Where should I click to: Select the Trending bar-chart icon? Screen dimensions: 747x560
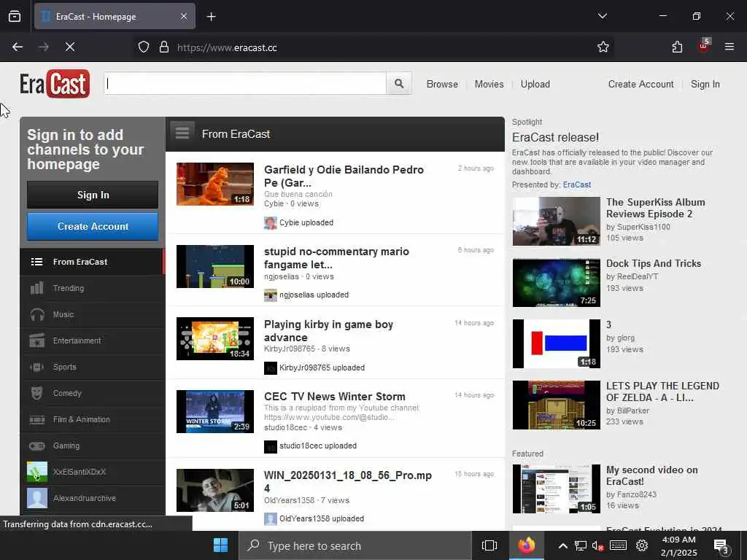(36, 288)
